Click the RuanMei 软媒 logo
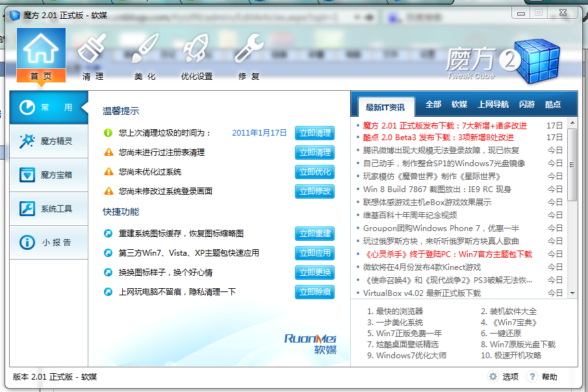Image resolution: width=588 pixels, height=392 pixels. coord(311,344)
